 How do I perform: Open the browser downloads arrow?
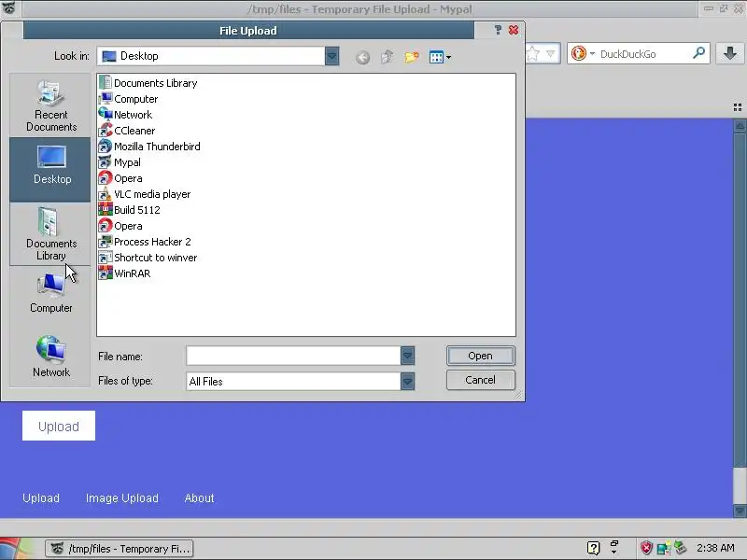(730, 53)
